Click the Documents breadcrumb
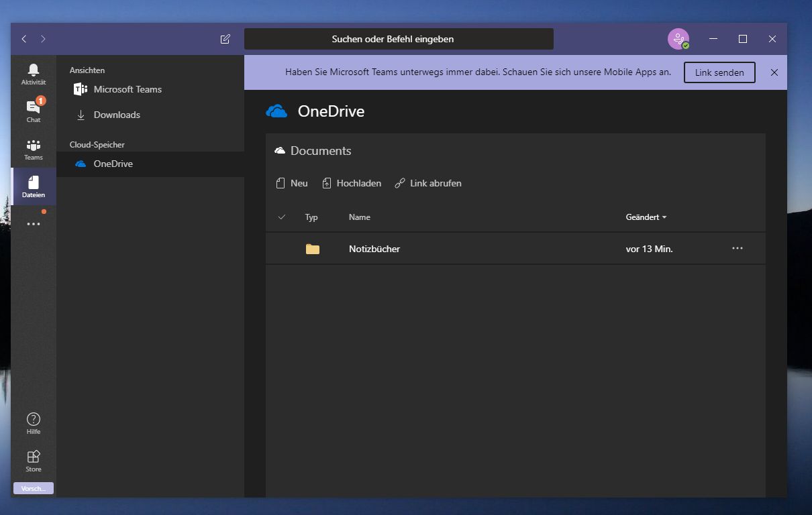 321,151
